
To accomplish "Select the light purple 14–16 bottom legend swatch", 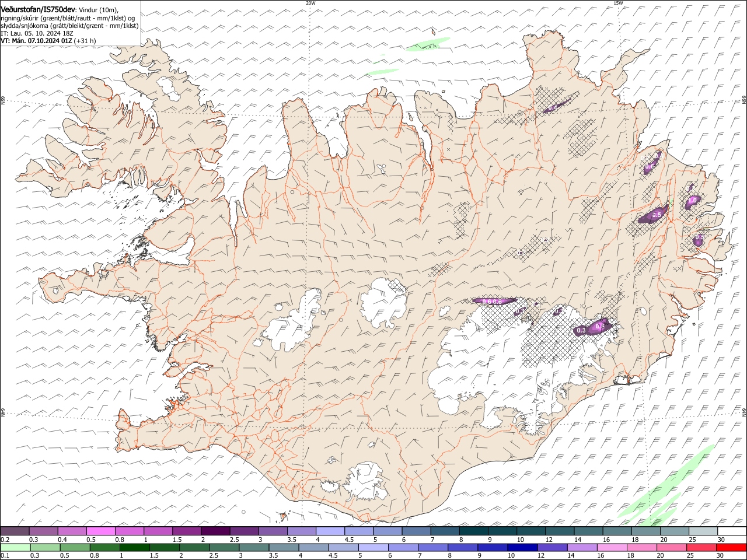I will click(x=582, y=547).
